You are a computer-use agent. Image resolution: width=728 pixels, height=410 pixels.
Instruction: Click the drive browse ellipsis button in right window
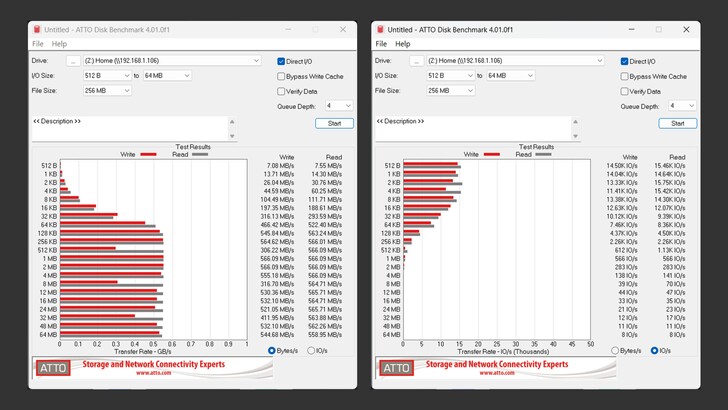(416, 61)
